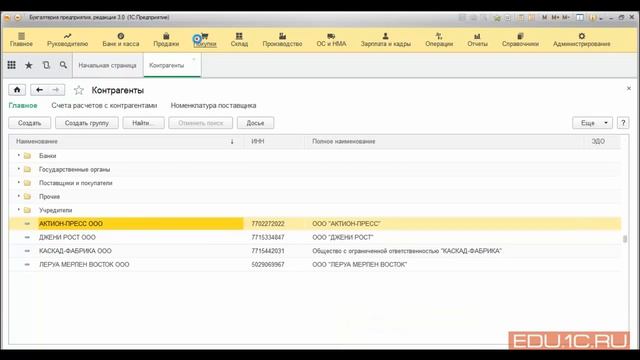Open the Главное section

[21, 40]
